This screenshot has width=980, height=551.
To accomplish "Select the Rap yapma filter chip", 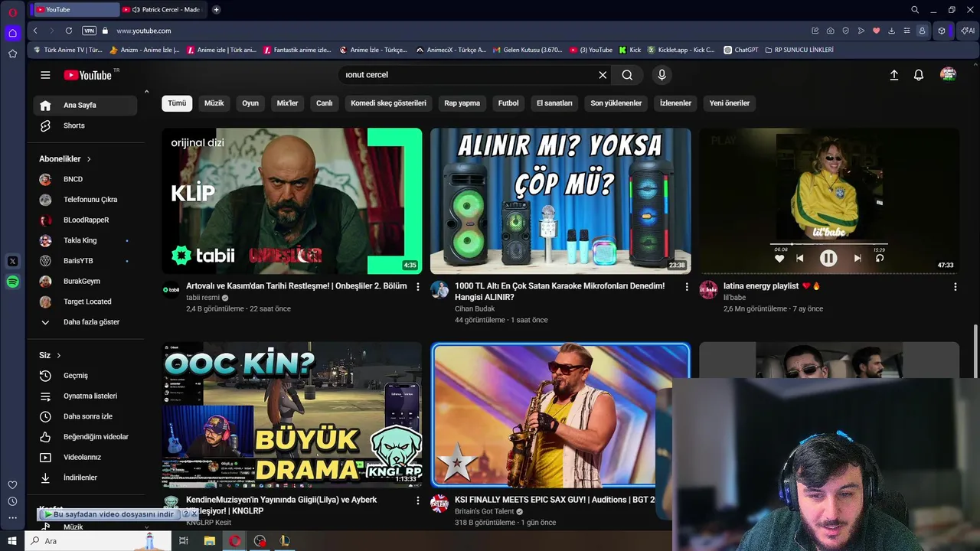I will tap(462, 103).
